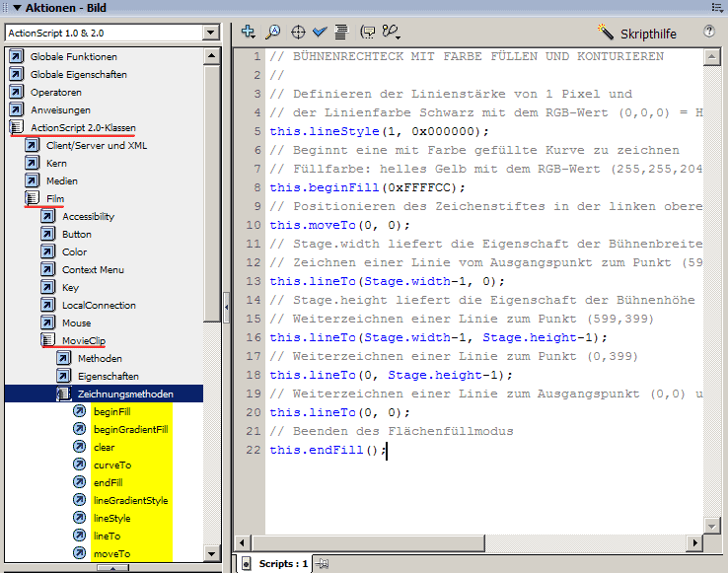Click the add new item plus icon
This screenshot has height=573, width=728.
tap(248, 32)
